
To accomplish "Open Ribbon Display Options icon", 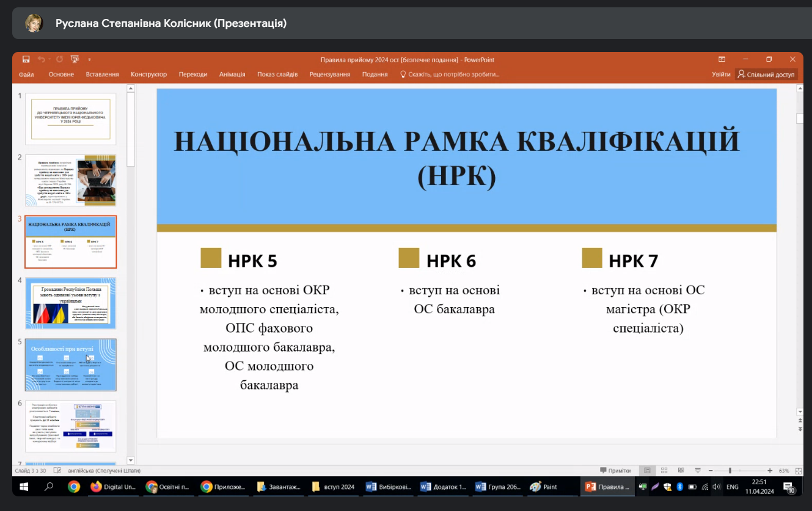I will [722, 59].
